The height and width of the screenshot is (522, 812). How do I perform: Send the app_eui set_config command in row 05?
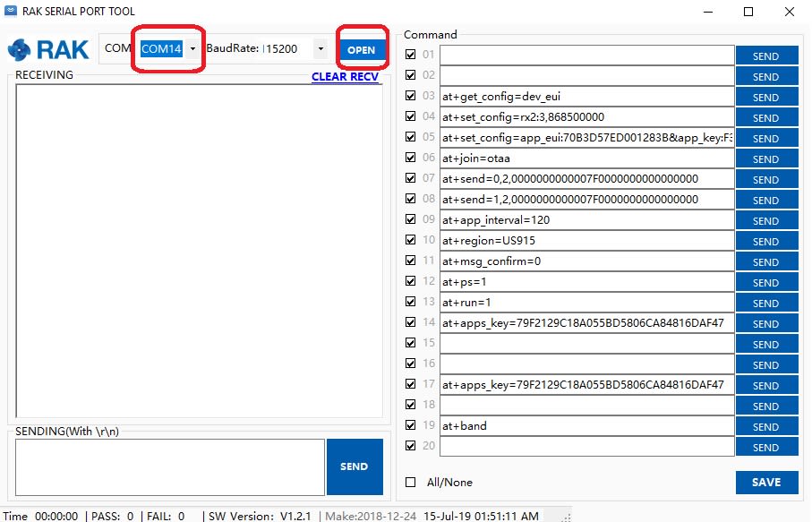click(x=766, y=139)
